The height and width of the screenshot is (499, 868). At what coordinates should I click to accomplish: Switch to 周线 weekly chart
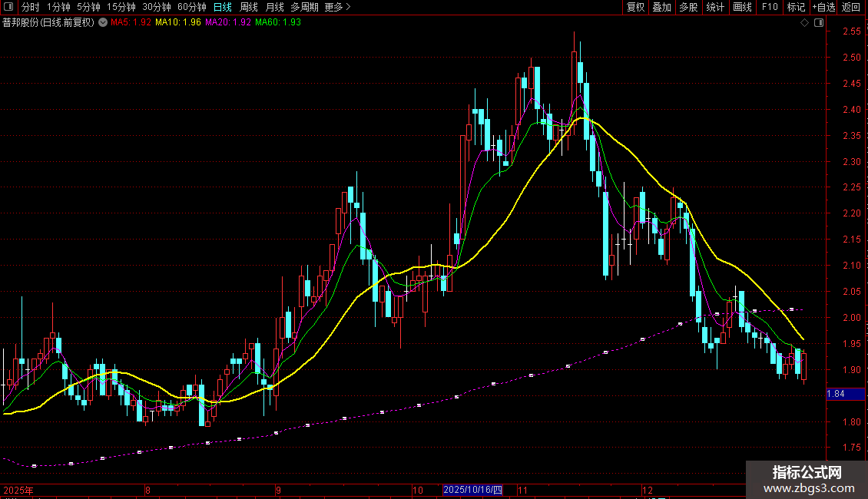tap(249, 7)
